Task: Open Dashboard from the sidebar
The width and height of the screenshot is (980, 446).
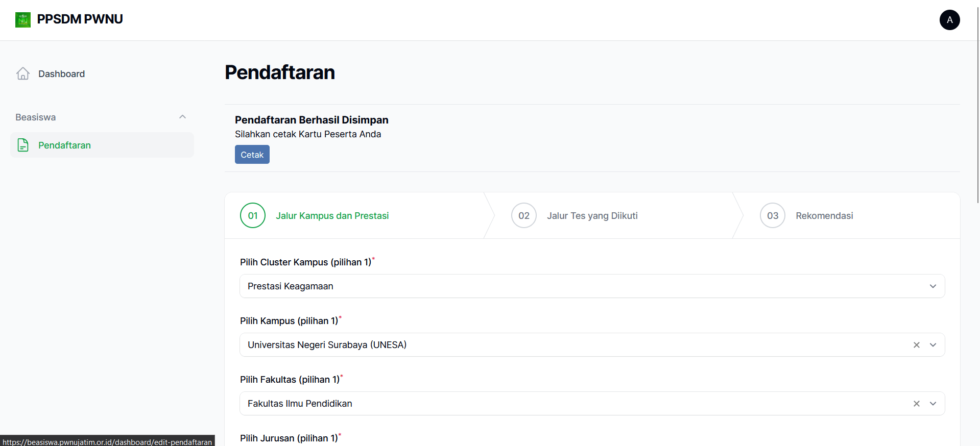Action: pyautogui.click(x=61, y=74)
